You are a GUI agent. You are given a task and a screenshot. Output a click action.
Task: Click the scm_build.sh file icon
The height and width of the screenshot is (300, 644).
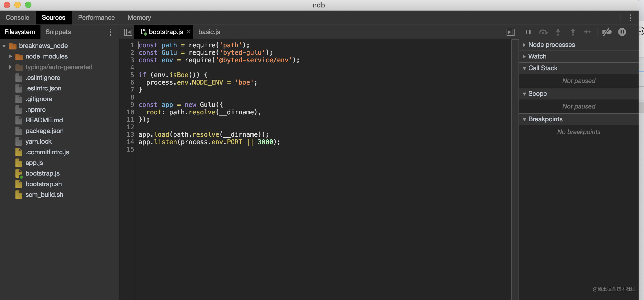(x=19, y=195)
